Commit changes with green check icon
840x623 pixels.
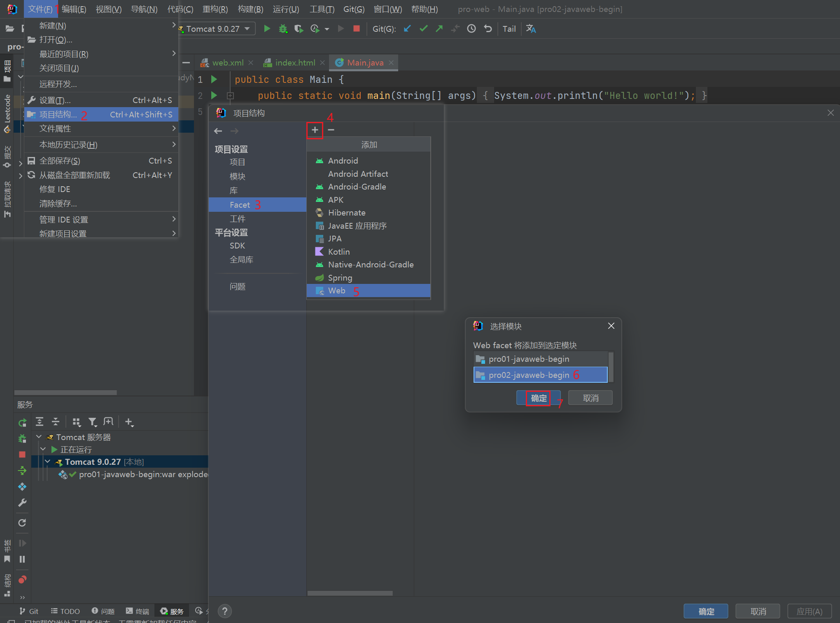[423, 29]
